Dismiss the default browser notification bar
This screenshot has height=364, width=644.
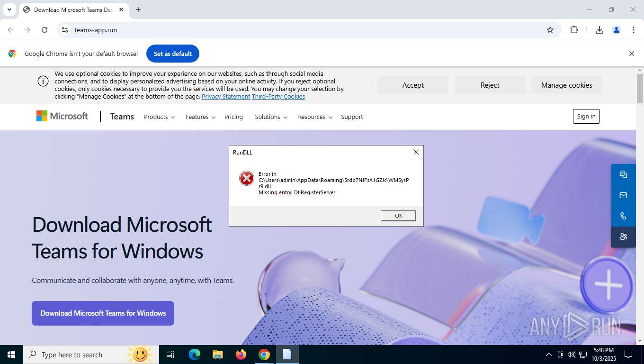click(x=631, y=54)
